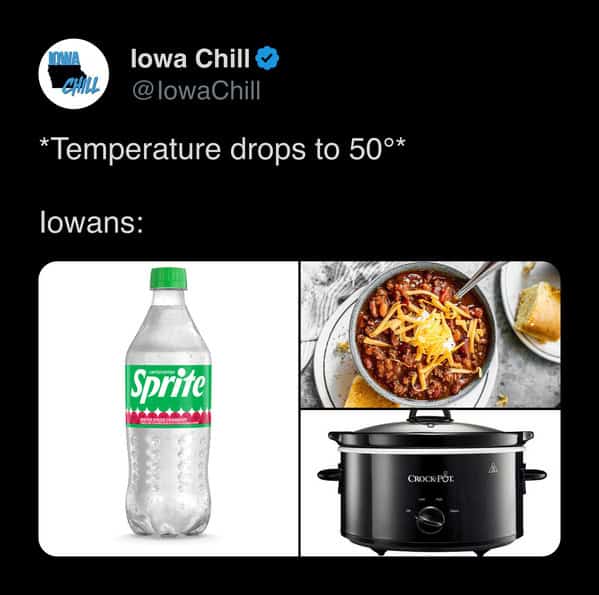Click the Crock-Pot lid handle

click(429, 416)
